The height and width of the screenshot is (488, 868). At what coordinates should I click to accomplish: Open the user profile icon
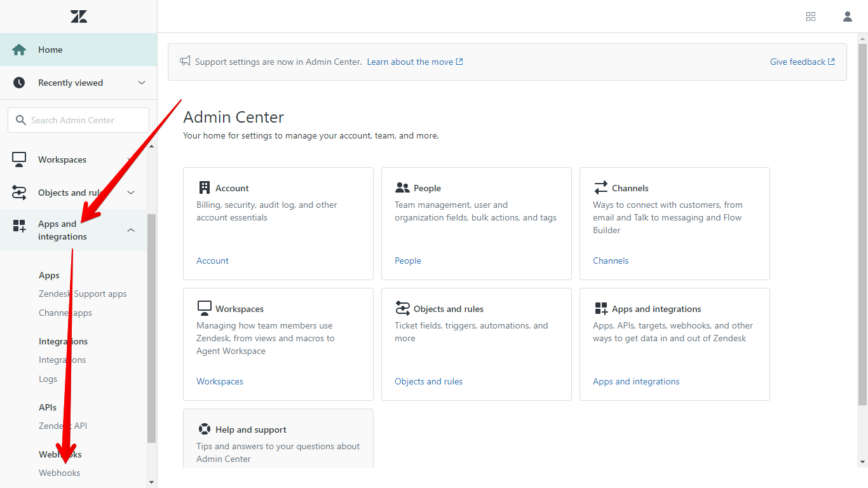[x=848, y=17]
